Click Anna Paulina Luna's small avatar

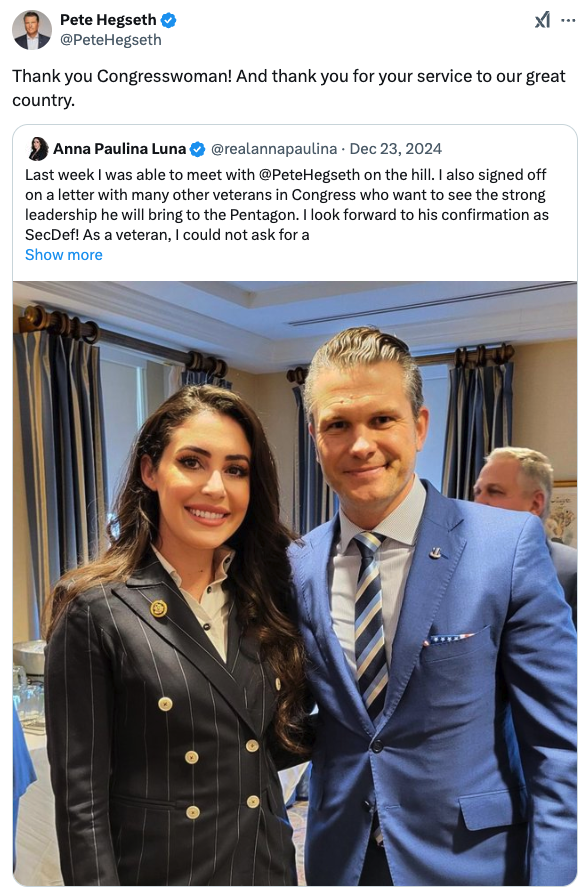tap(38, 149)
